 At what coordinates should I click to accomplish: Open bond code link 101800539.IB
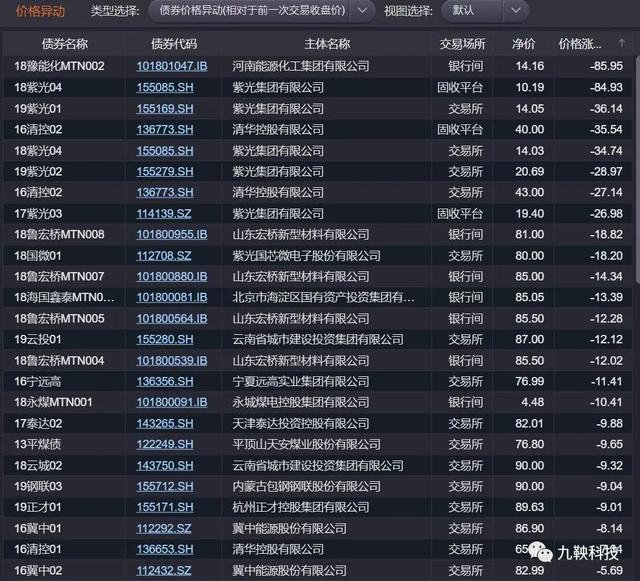tap(172, 361)
